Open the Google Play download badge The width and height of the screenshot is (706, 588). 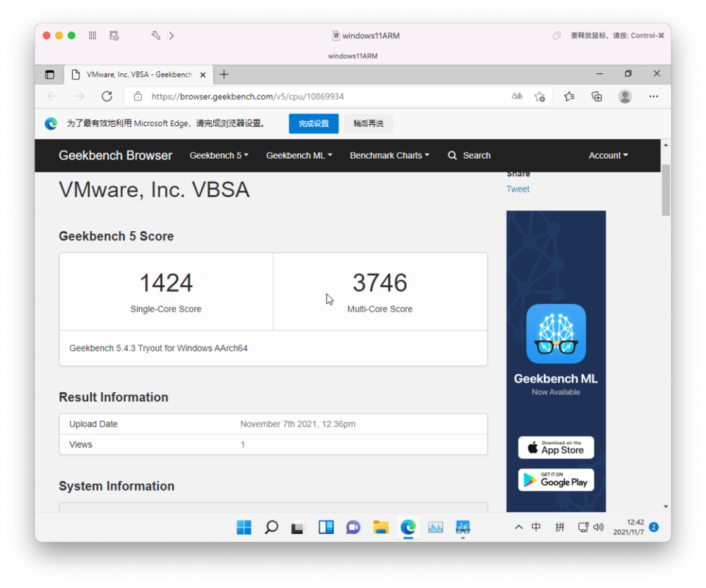pyautogui.click(x=556, y=480)
